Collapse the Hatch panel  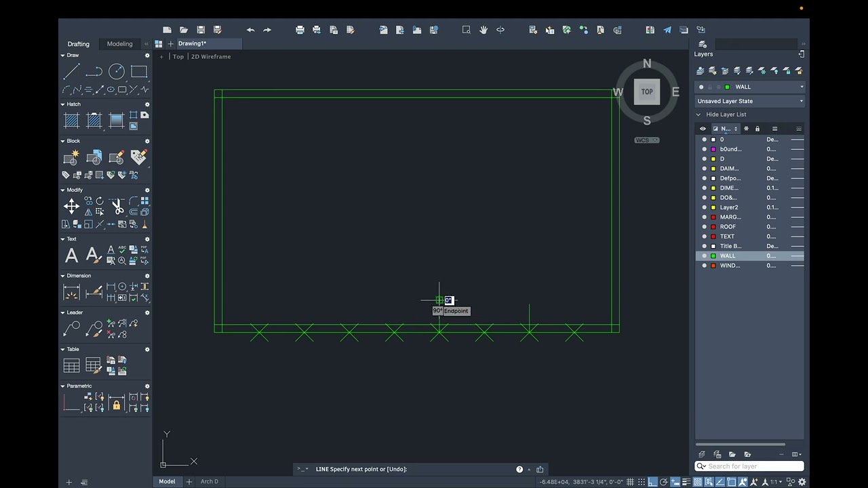62,104
